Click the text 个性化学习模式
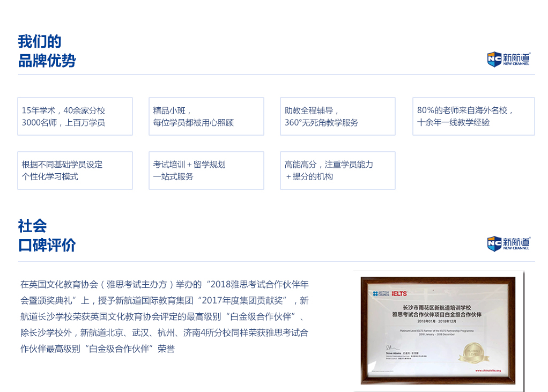 pyautogui.click(x=50, y=177)
